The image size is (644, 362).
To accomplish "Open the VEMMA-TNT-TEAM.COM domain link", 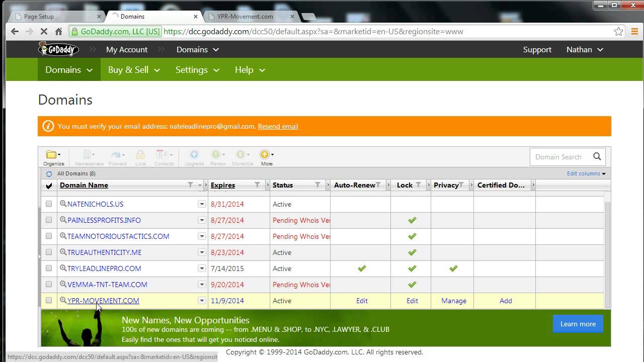I will 107,285.
